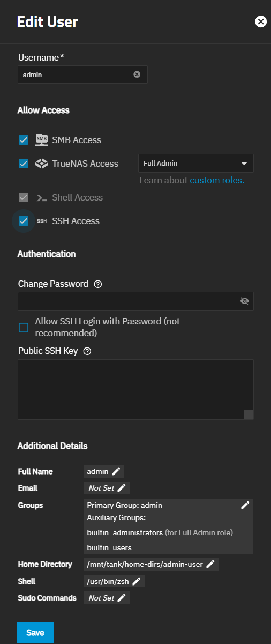Edit the Email pencil icon
Screen dimensions: 271x644
pyautogui.click(x=122, y=488)
